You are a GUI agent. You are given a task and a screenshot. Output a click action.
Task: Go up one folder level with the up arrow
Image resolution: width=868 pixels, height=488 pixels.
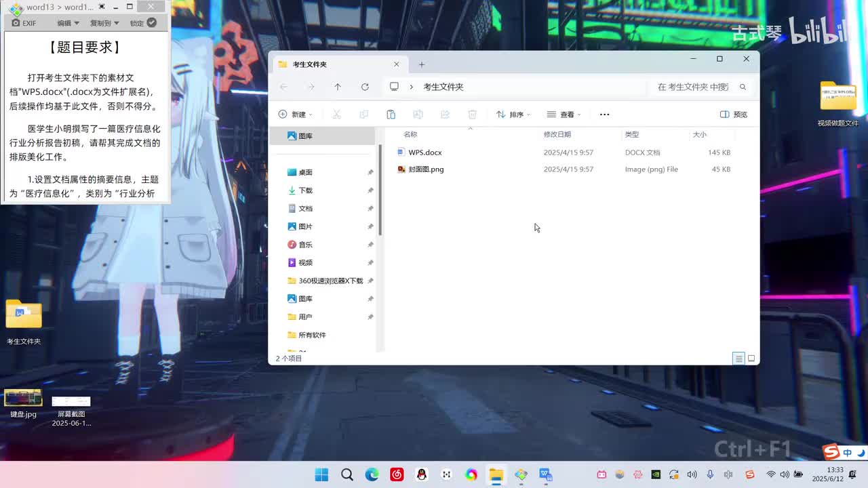(x=338, y=87)
